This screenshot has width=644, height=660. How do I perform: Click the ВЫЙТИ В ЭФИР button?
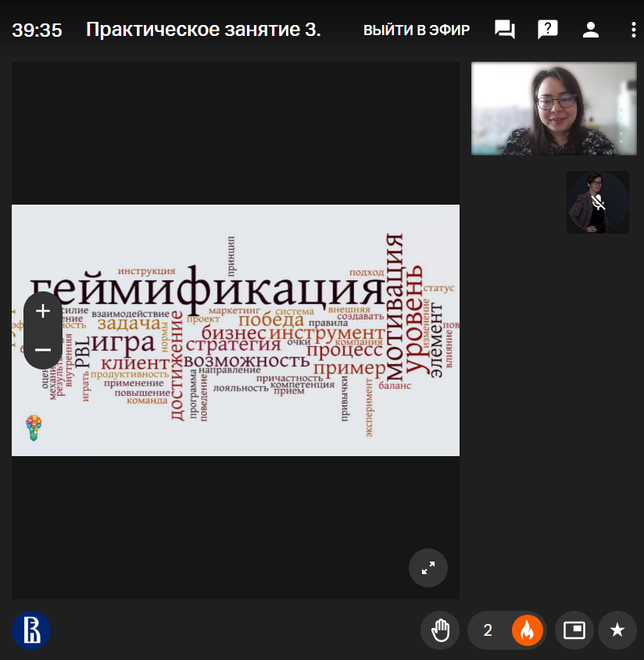(x=416, y=30)
